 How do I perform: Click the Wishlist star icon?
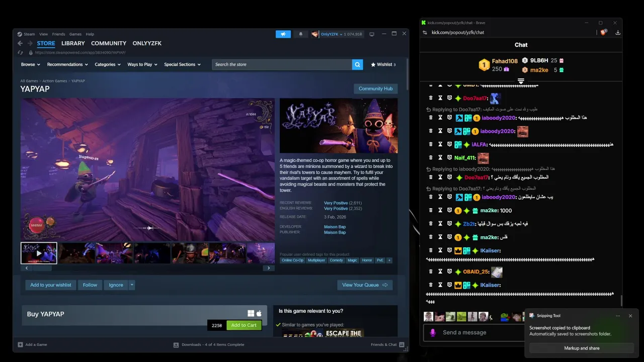[373, 64]
